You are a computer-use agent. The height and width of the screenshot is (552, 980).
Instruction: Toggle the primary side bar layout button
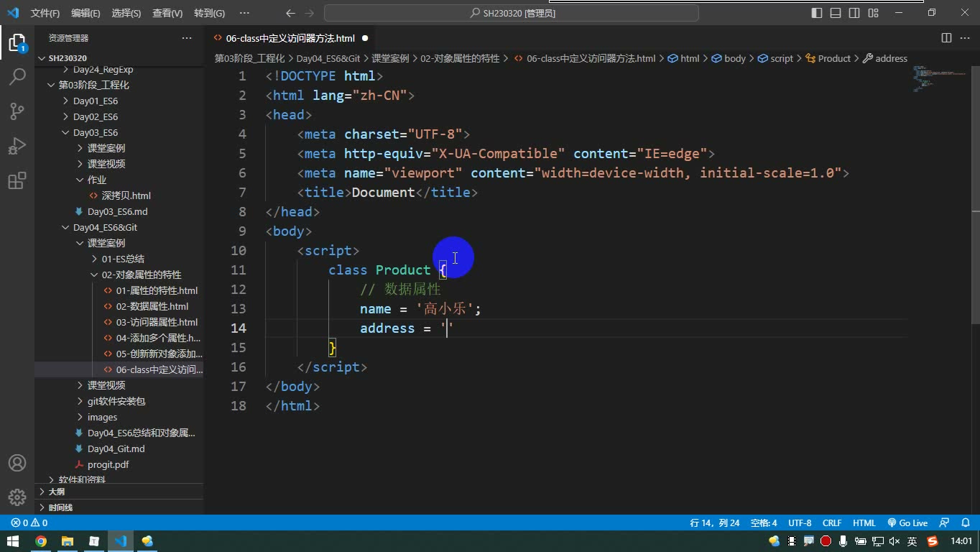point(817,13)
